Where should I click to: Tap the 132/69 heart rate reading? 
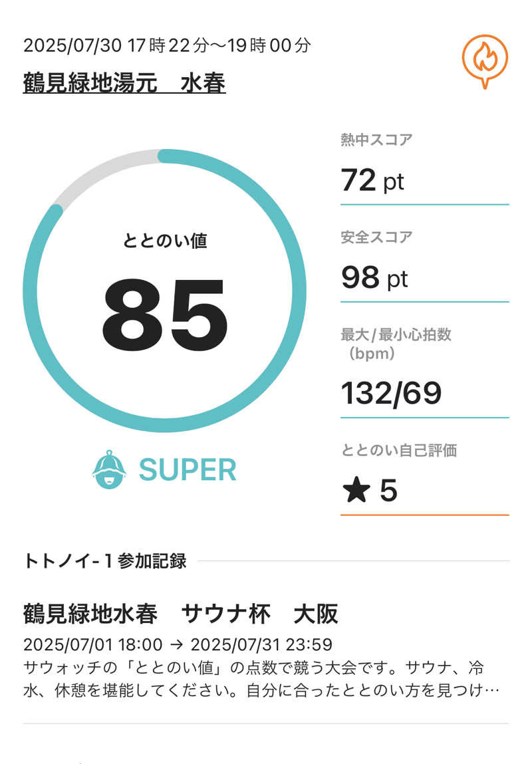pos(391,393)
